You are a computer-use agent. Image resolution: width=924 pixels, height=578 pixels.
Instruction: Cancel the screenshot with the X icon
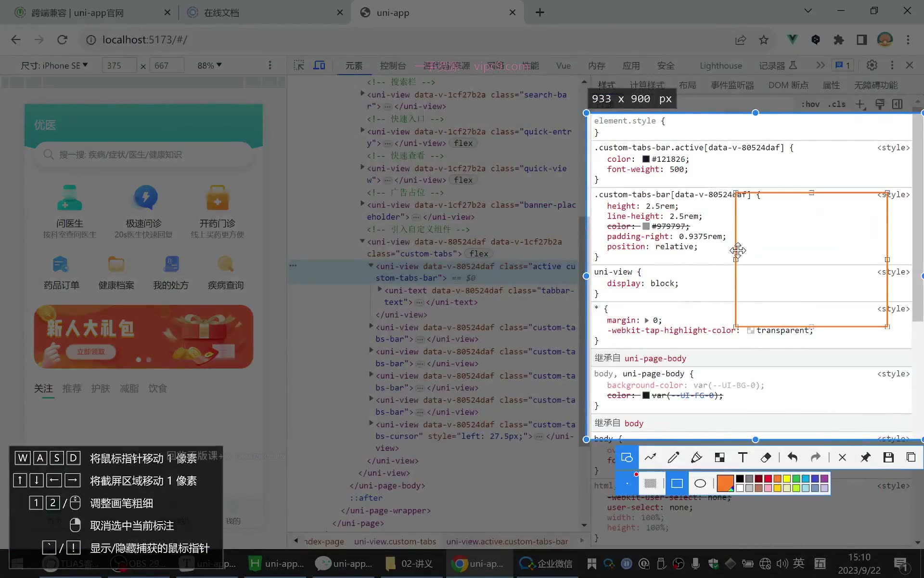[x=842, y=457]
